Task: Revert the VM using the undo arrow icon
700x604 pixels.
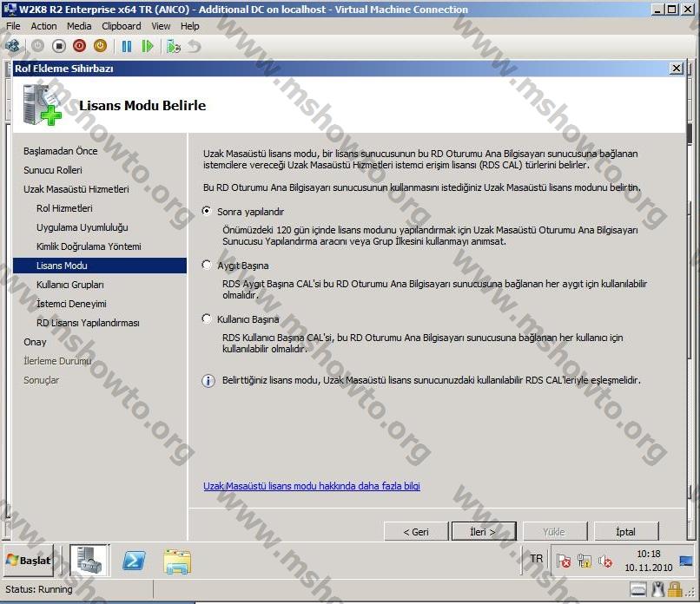Action: click(195, 46)
